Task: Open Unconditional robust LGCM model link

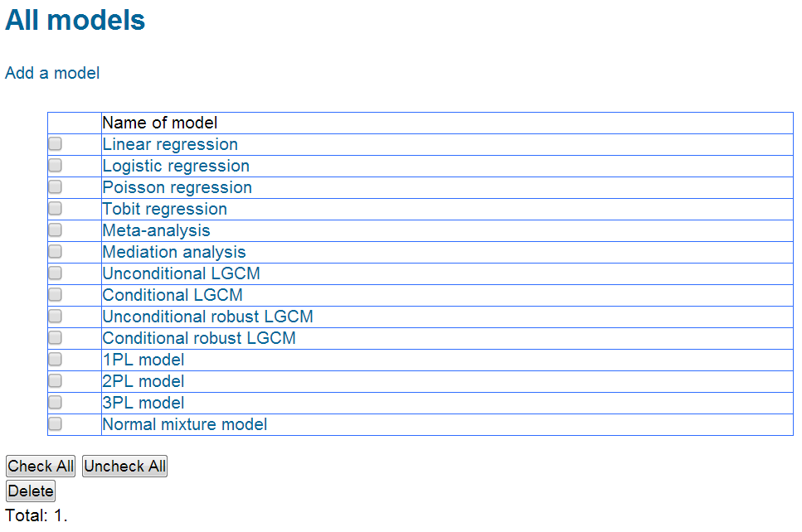Action: tap(207, 317)
